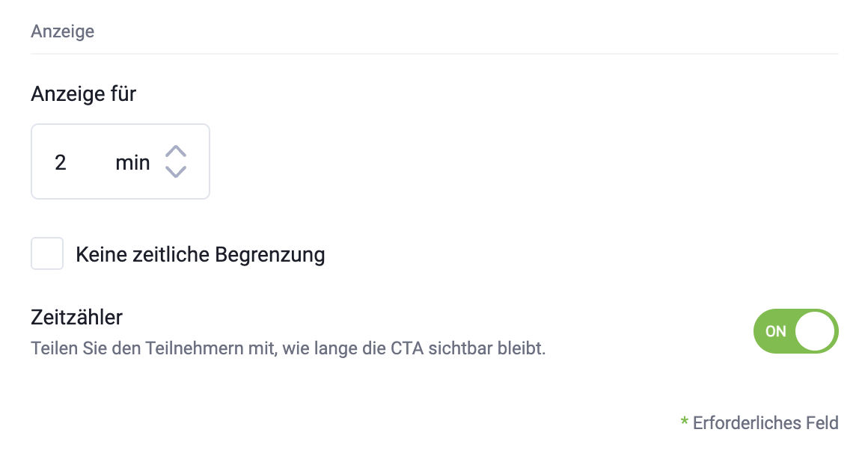
Task: Click the green asterisk required-field marker
Action: (x=684, y=423)
